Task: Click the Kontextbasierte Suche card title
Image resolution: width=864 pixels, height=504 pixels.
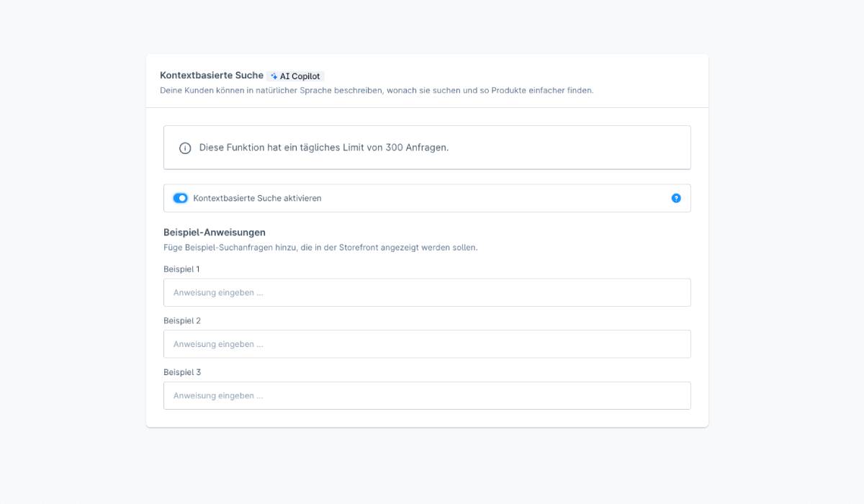Action: [x=212, y=75]
